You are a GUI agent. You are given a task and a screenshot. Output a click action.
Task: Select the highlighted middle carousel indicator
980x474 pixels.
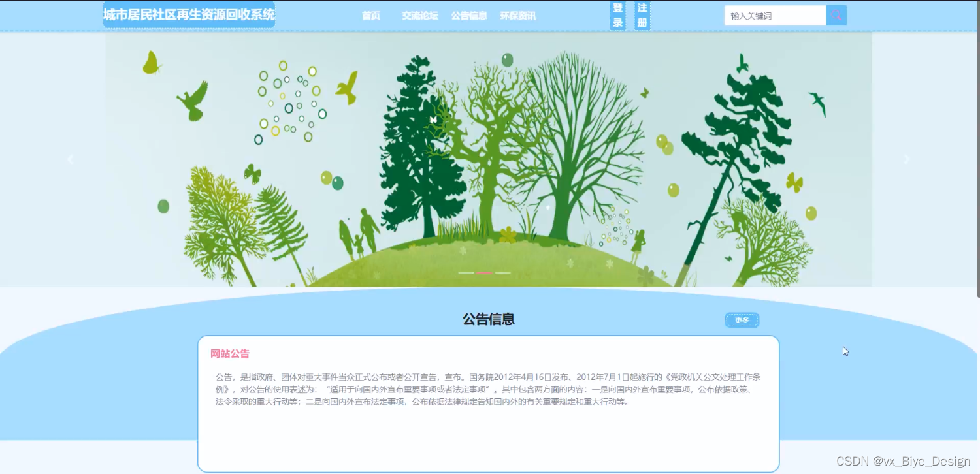tap(484, 272)
